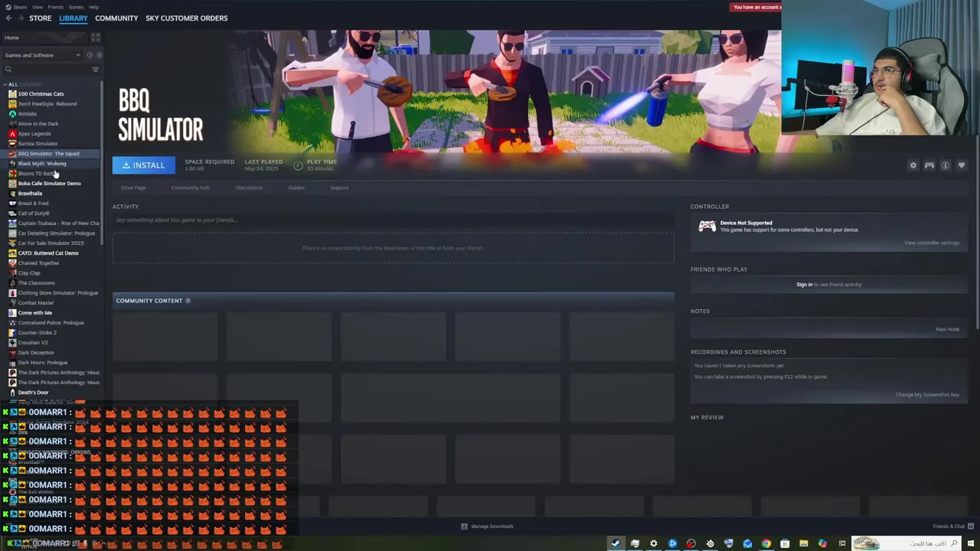Open the Store Page link
Screen dimensions: 980x551
pyautogui.click(x=133, y=187)
